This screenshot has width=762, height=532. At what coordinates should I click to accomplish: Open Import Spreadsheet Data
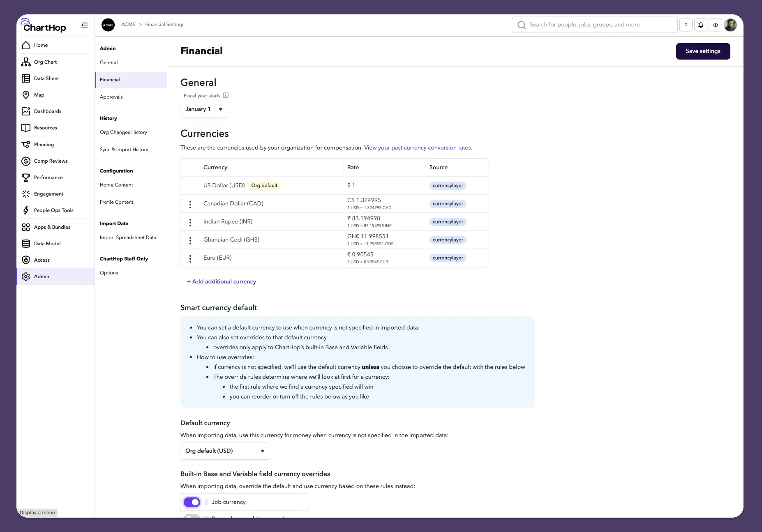(x=128, y=237)
